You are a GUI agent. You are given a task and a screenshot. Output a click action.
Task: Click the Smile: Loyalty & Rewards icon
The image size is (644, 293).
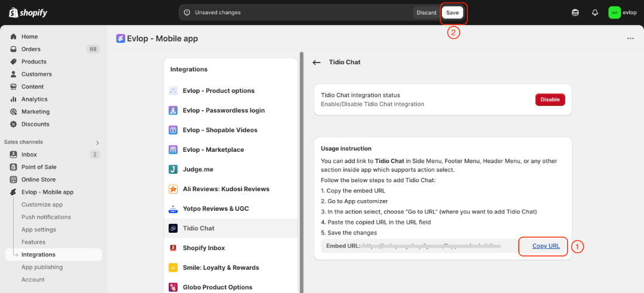pyautogui.click(x=173, y=268)
